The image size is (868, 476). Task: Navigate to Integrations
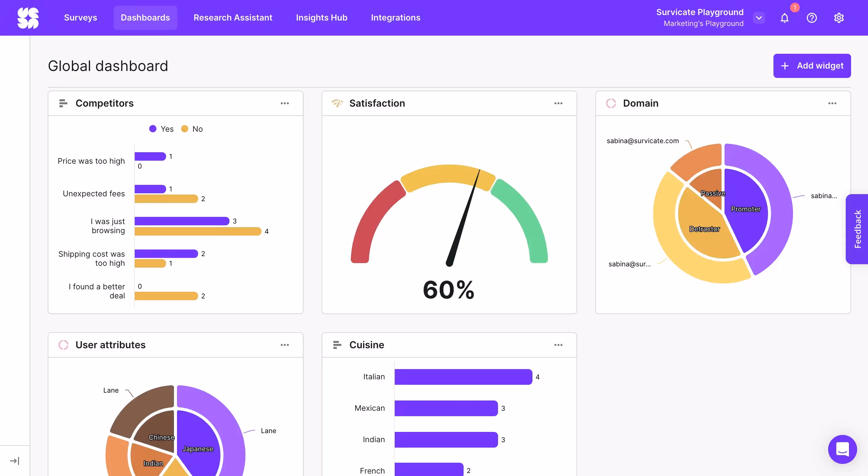396,18
